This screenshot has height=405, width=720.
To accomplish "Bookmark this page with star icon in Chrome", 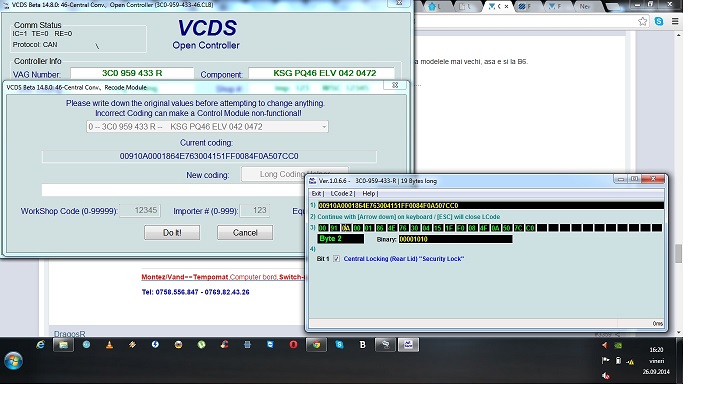I will 643,21.
